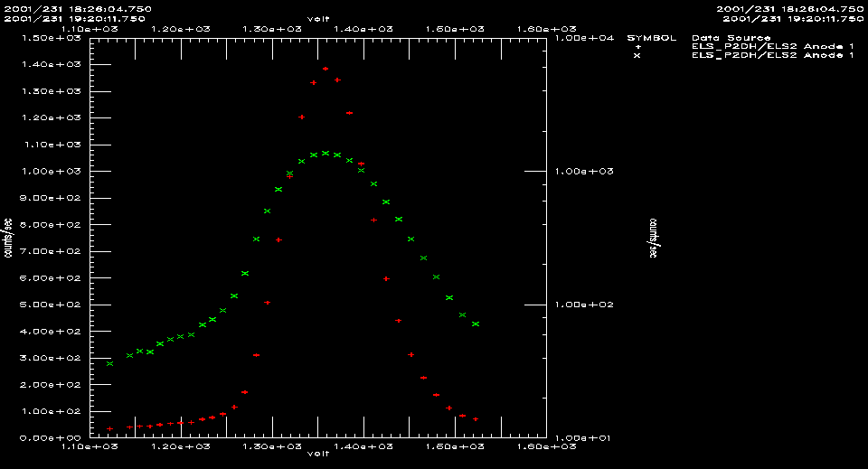Image resolution: width=868 pixels, height=469 pixels.
Task: Select the green x symbol in the legend
Action: tap(637, 55)
